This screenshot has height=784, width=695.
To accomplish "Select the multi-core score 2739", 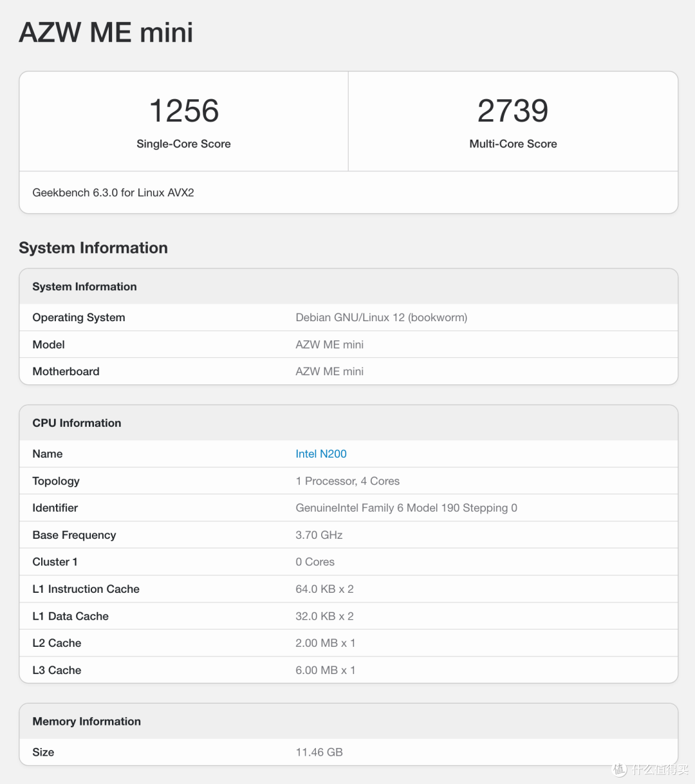I will click(513, 111).
